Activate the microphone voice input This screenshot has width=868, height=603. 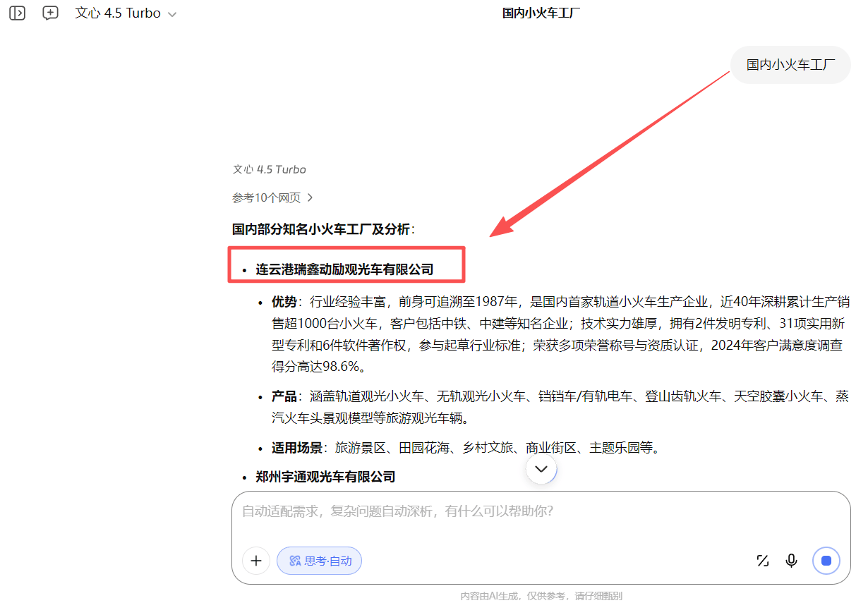(x=792, y=561)
